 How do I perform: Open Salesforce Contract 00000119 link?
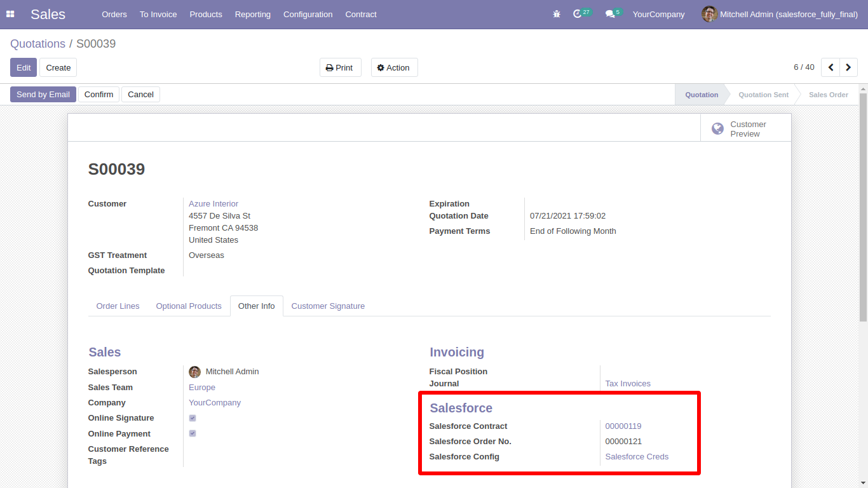click(623, 426)
